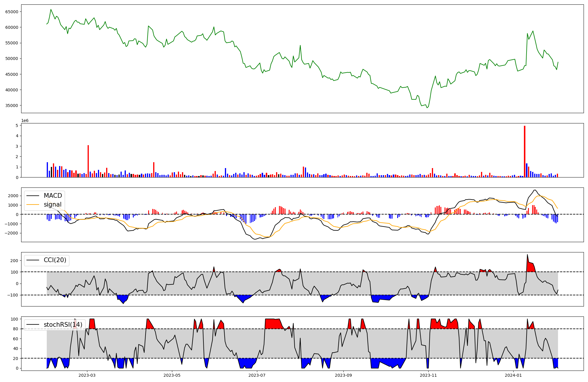This screenshot has height=382, width=588.
Task: Click the 80 tick on stochRSI axis
Action: (16, 329)
